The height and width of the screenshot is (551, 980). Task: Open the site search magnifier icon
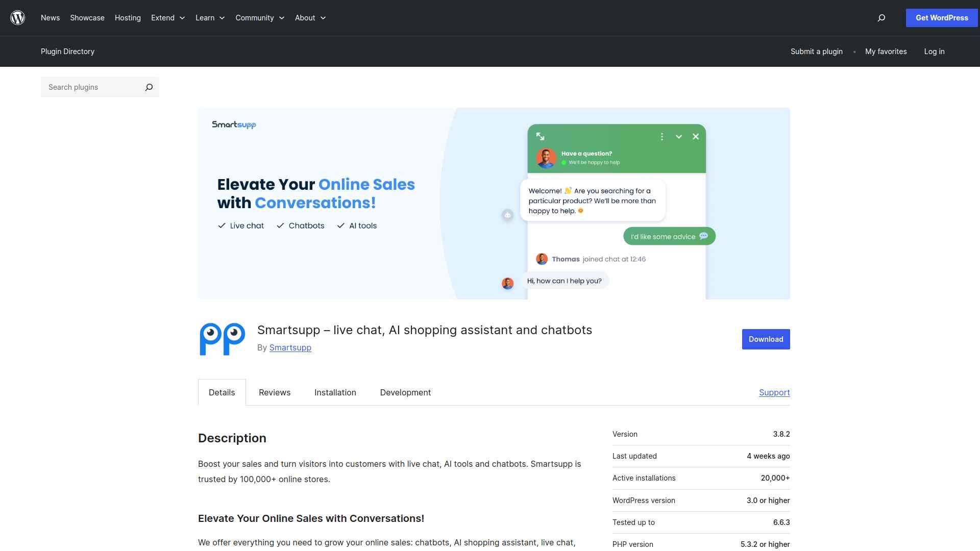[x=881, y=18]
